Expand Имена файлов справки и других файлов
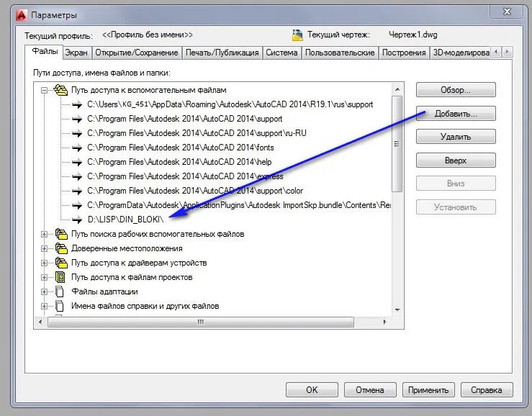 point(44,306)
